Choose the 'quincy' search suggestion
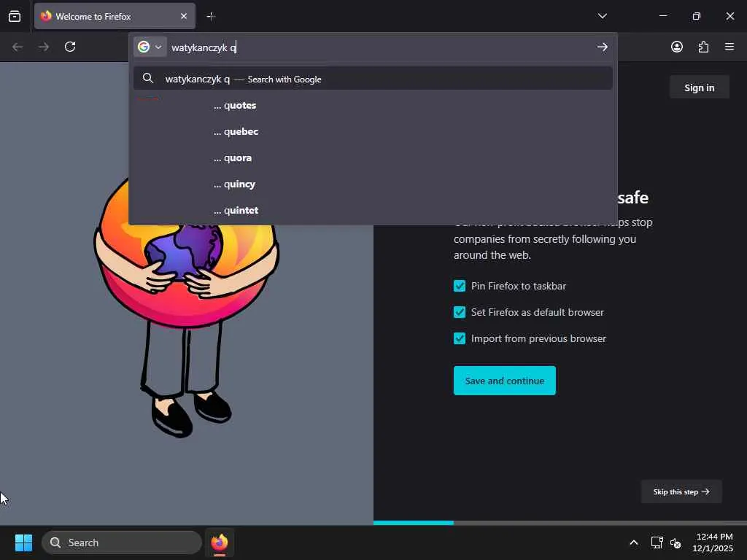Screen dimensions: 747x560 point(373,184)
